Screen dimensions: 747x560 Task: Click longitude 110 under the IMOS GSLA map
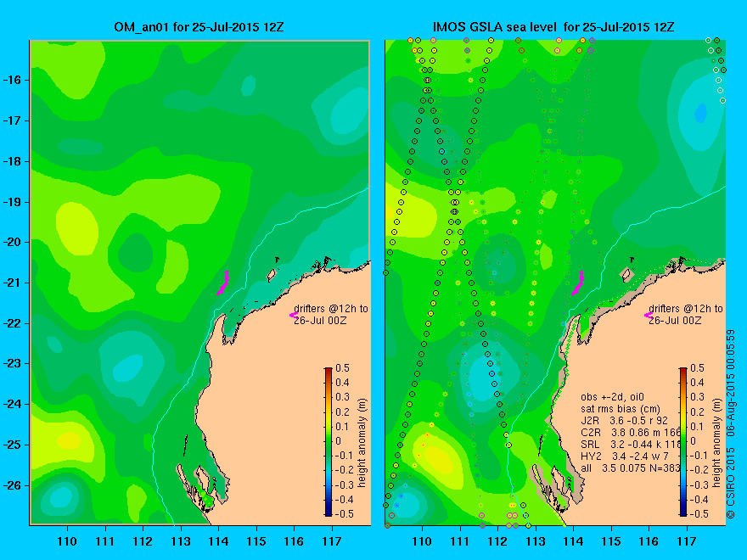click(422, 541)
